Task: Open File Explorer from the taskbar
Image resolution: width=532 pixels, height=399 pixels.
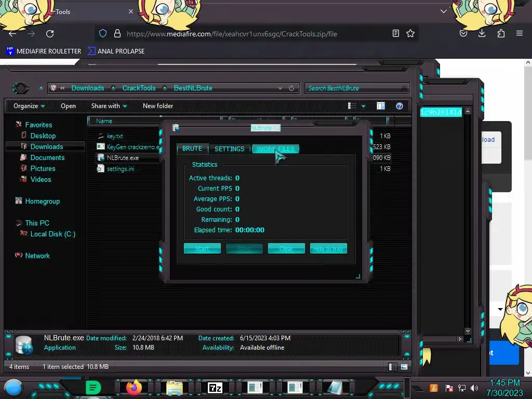Action: click(x=175, y=388)
